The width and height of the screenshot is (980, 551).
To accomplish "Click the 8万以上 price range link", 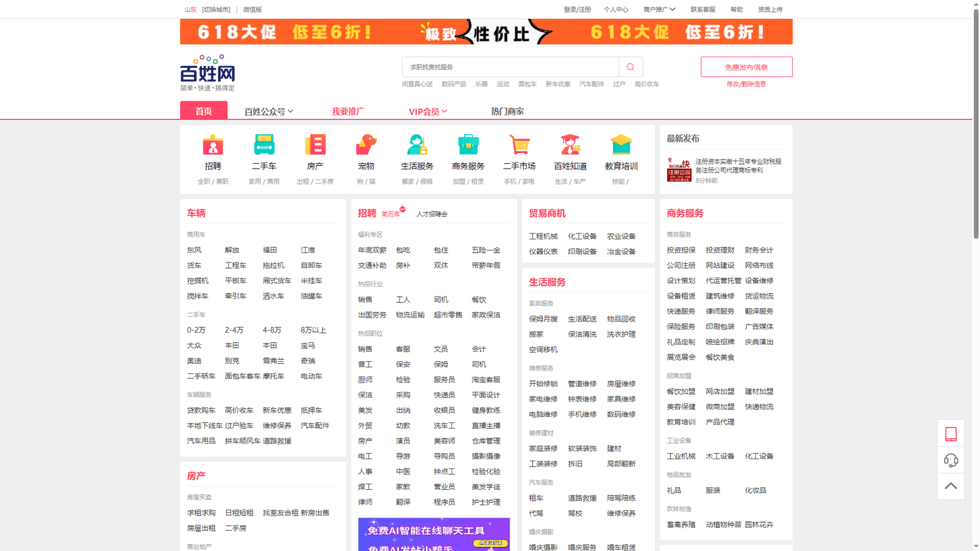I will (x=314, y=331).
